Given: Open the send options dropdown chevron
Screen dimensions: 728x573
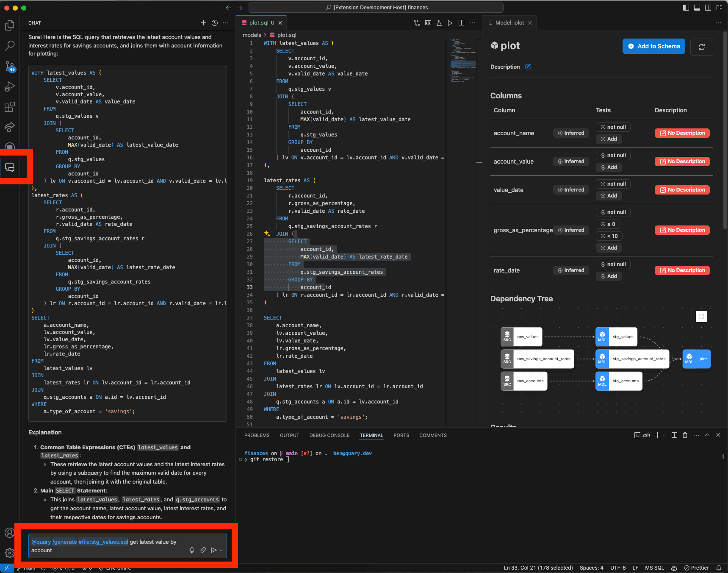Looking at the screenshot, I should 221,550.
